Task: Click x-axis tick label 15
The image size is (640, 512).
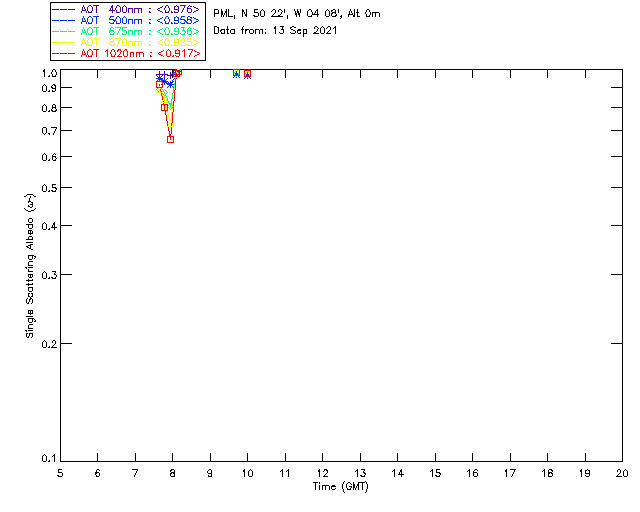Action: [x=435, y=473]
